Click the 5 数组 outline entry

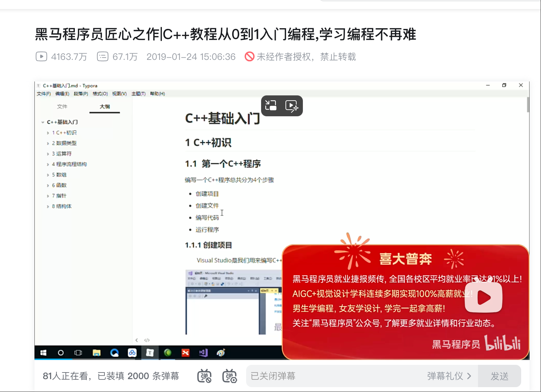pos(59,175)
